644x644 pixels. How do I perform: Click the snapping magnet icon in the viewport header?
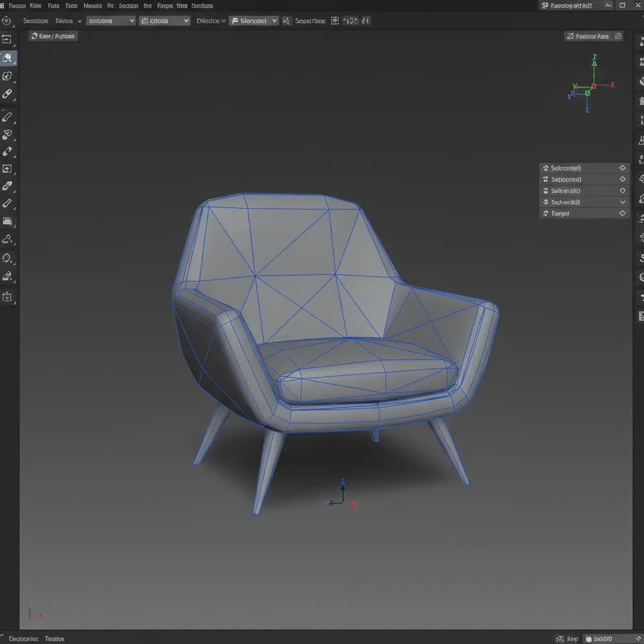(x=286, y=20)
